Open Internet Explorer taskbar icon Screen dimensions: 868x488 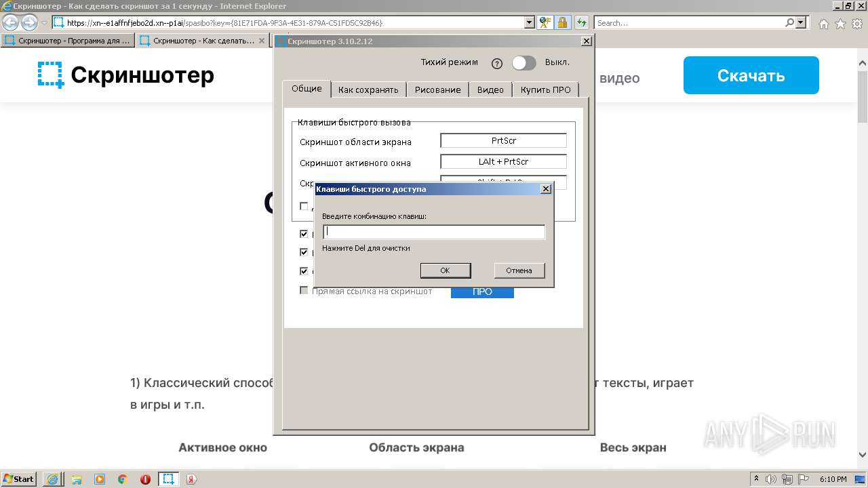click(x=52, y=479)
